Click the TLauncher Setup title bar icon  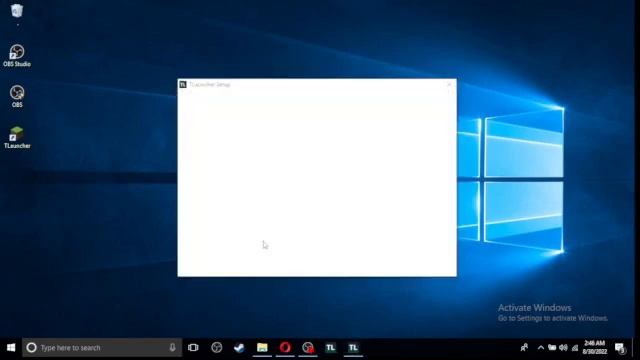tap(183, 84)
